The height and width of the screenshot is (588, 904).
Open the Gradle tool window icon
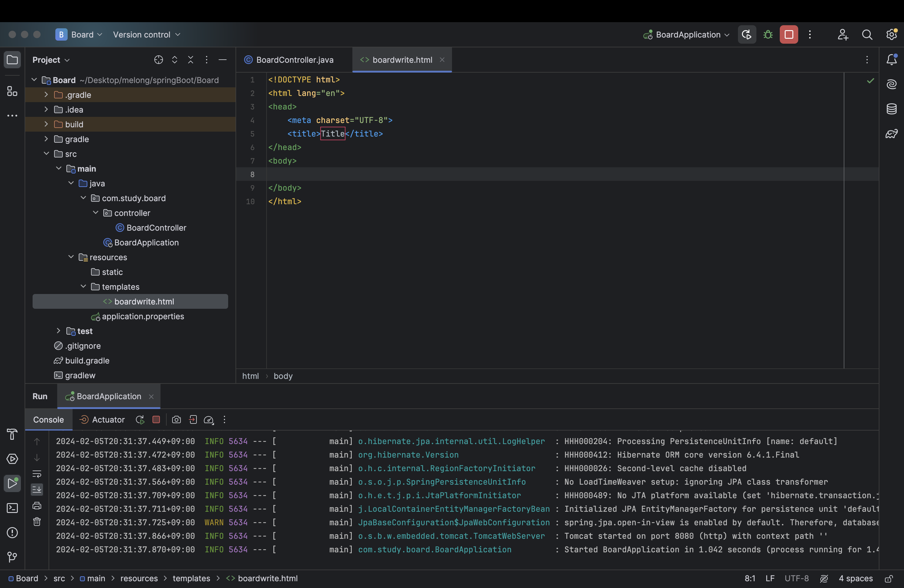(x=891, y=134)
